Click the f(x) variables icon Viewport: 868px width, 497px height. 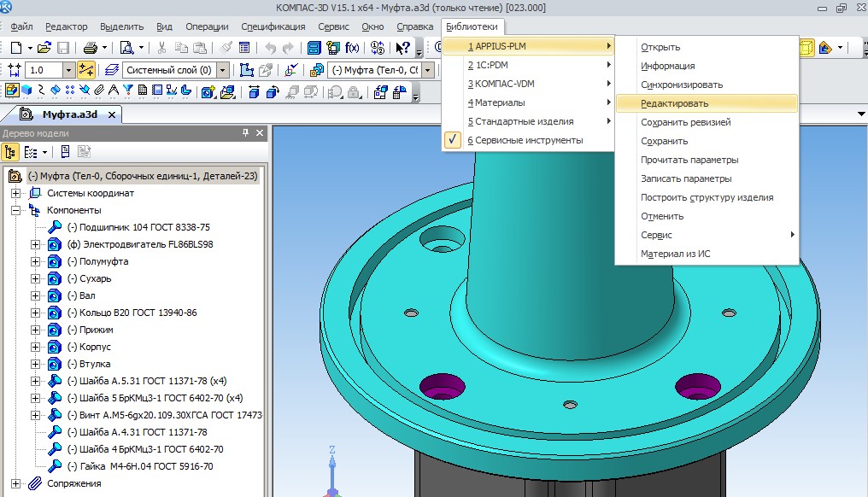(x=351, y=48)
